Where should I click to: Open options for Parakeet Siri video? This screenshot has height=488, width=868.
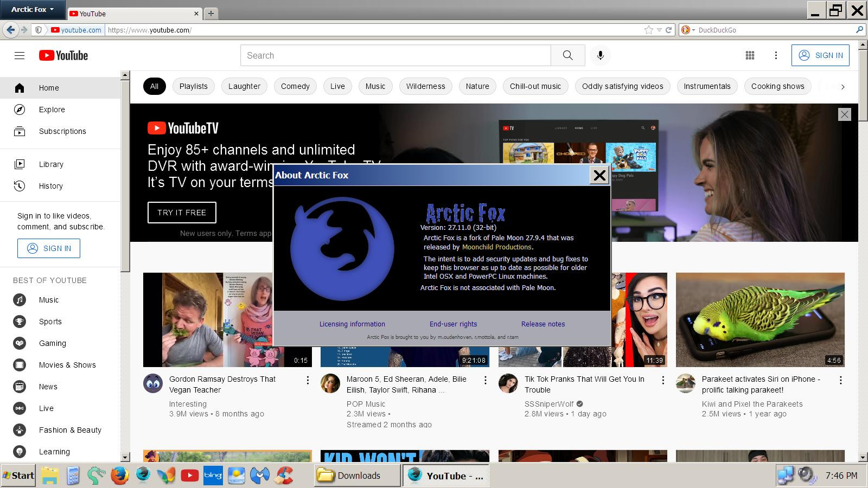[840, 380]
